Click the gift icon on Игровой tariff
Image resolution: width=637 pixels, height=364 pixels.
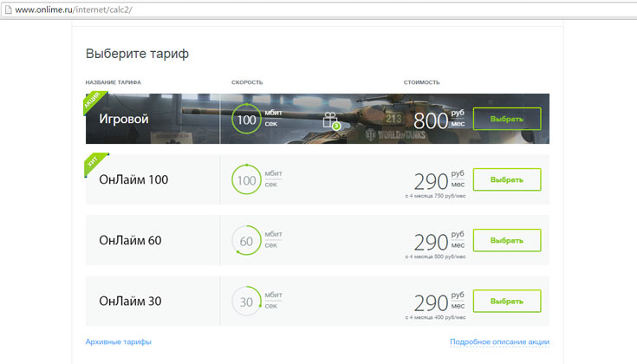pos(329,120)
